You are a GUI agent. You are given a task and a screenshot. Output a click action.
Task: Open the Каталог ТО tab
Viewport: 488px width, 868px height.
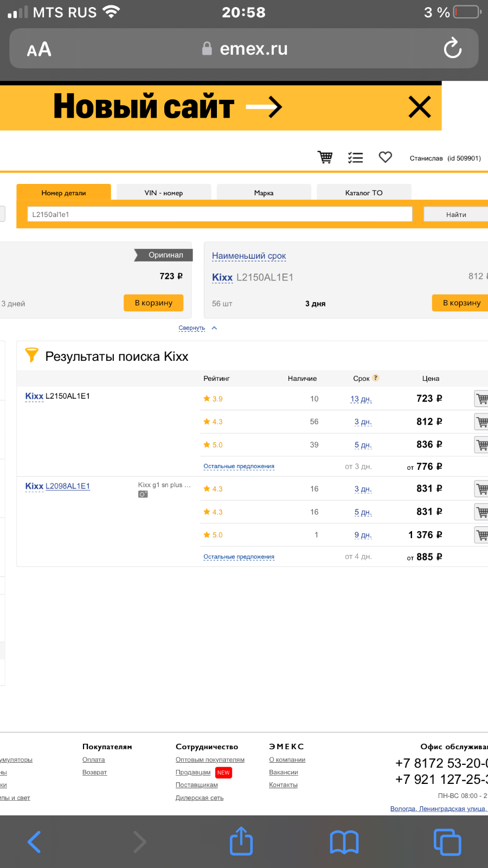364,193
